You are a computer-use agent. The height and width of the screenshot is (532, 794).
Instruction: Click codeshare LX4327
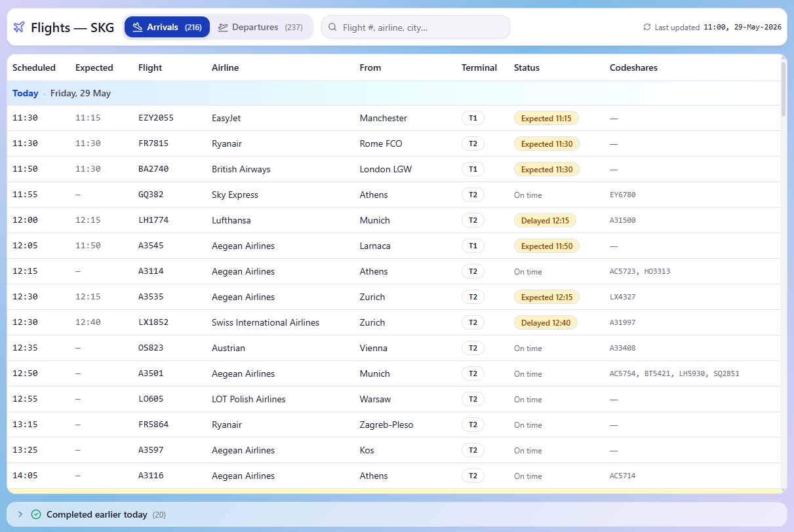coord(622,297)
